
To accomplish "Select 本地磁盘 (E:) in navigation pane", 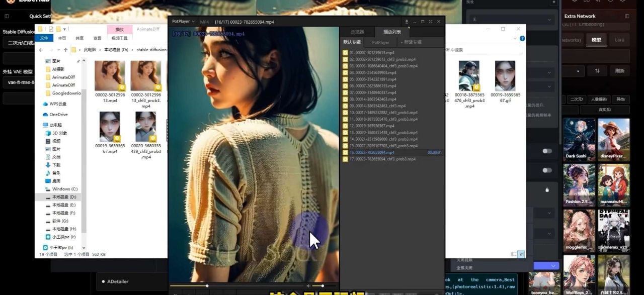I will click(60, 205).
